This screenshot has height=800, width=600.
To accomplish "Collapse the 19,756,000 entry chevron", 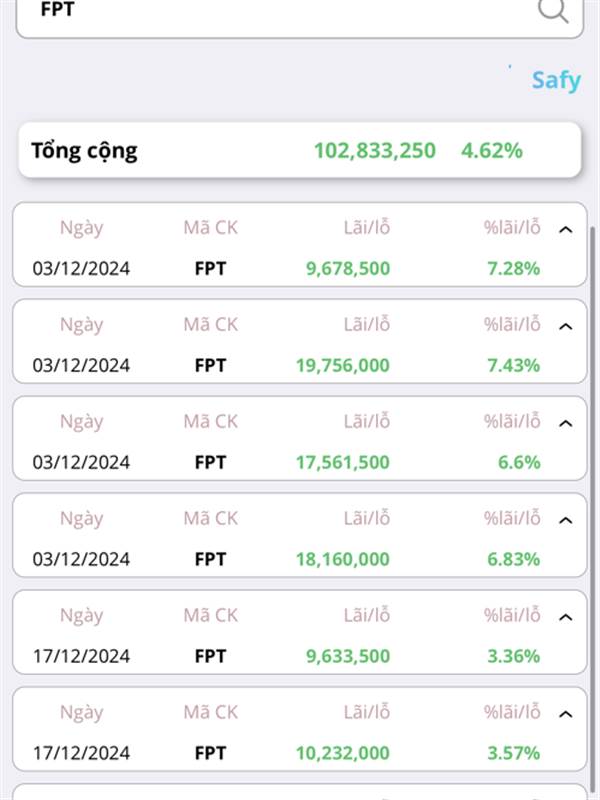I will click(x=565, y=327).
